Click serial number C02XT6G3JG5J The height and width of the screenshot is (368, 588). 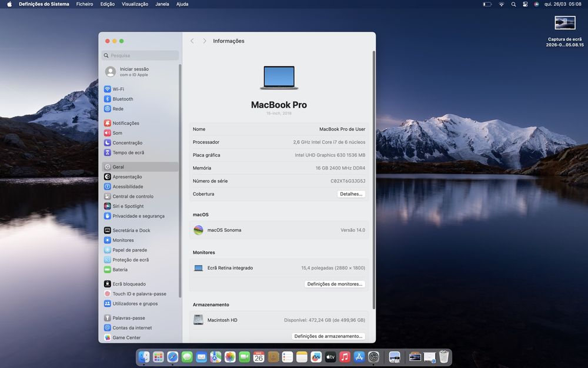click(348, 181)
